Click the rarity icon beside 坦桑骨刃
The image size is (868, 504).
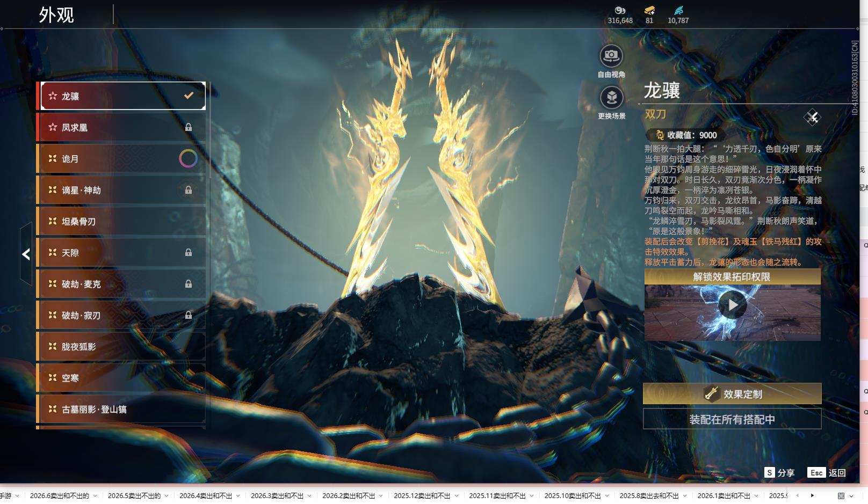pyautogui.click(x=53, y=221)
